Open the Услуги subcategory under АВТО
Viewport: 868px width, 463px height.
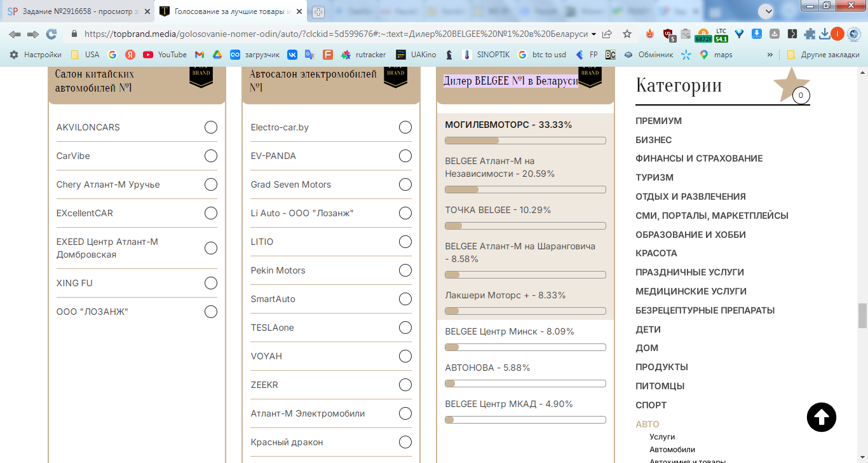[662, 437]
